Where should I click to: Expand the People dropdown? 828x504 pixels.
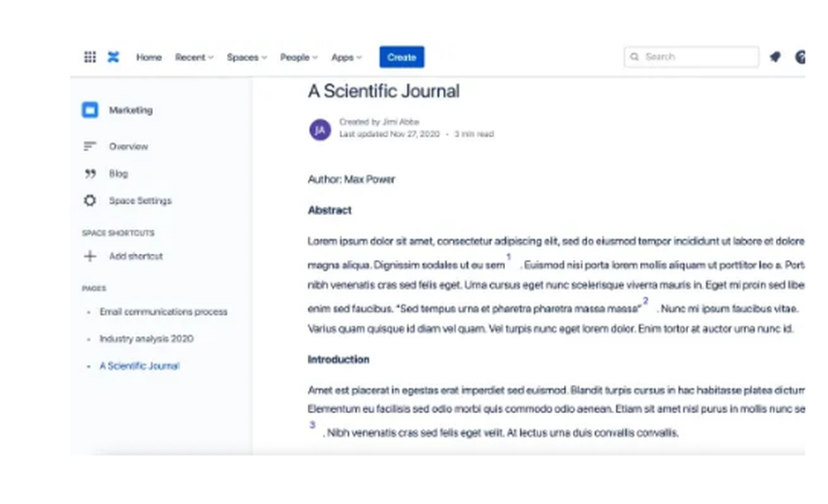(x=299, y=57)
